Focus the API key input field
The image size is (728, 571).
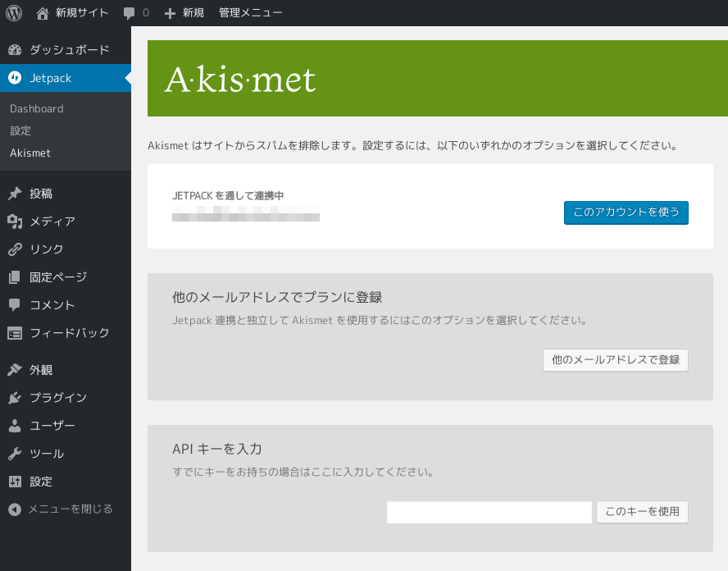489,512
